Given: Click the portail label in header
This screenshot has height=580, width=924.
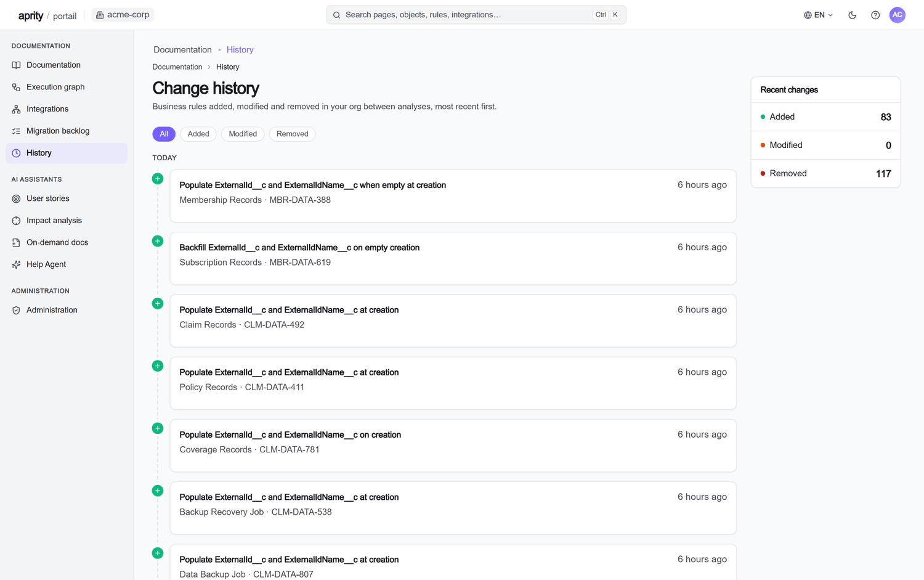Looking at the screenshot, I should click(x=65, y=16).
